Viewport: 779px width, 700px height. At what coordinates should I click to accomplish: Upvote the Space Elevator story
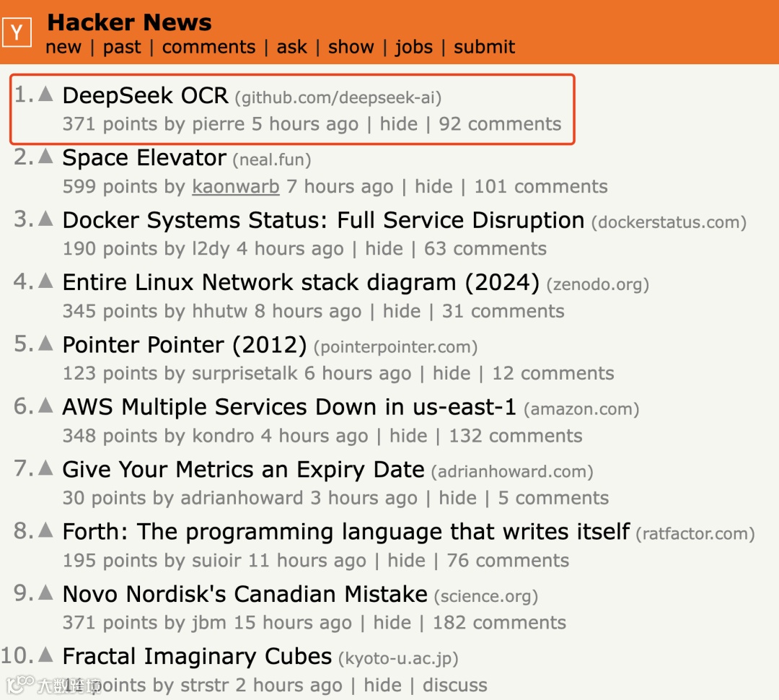pyautogui.click(x=45, y=156)
